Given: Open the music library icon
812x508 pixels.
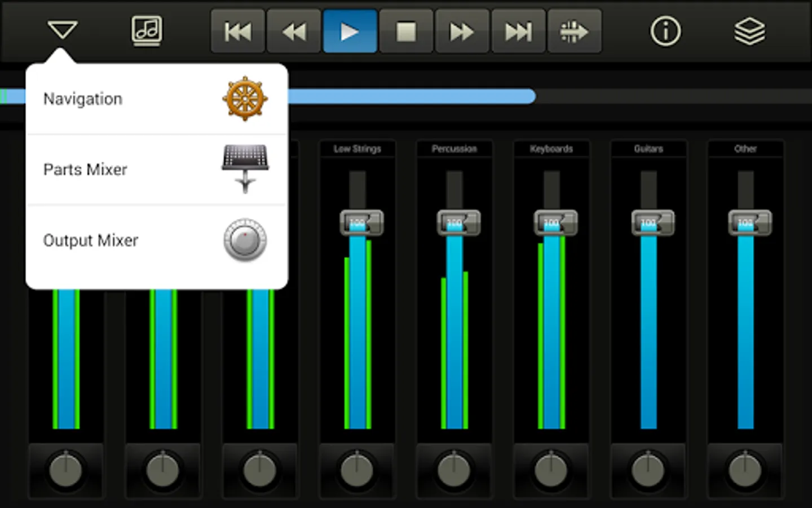Looking at the screenshot, I should pos(147,30).
